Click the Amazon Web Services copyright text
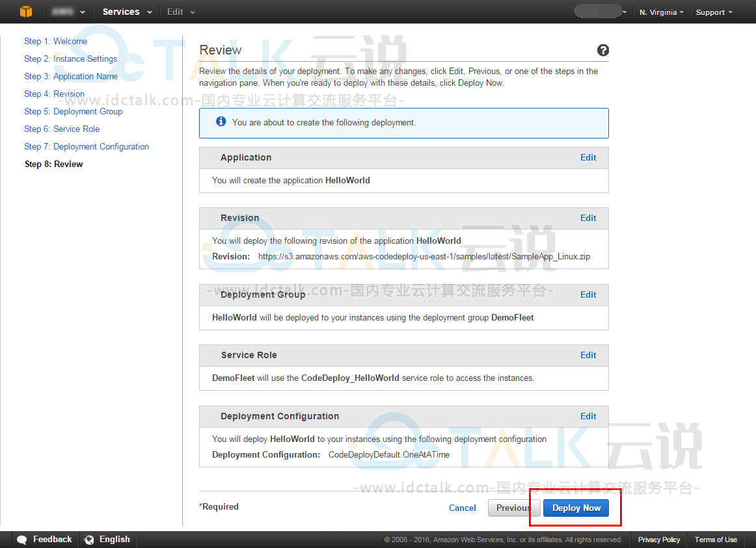This screenshot has height=548, width=756. [x=504, y=540]
